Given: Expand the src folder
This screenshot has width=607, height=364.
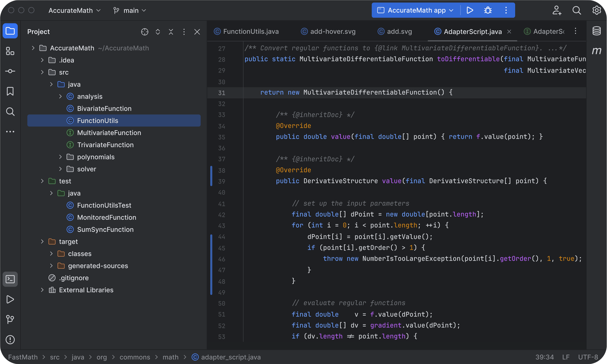Looking at the screenshot, I should click(x=42, y=72).
